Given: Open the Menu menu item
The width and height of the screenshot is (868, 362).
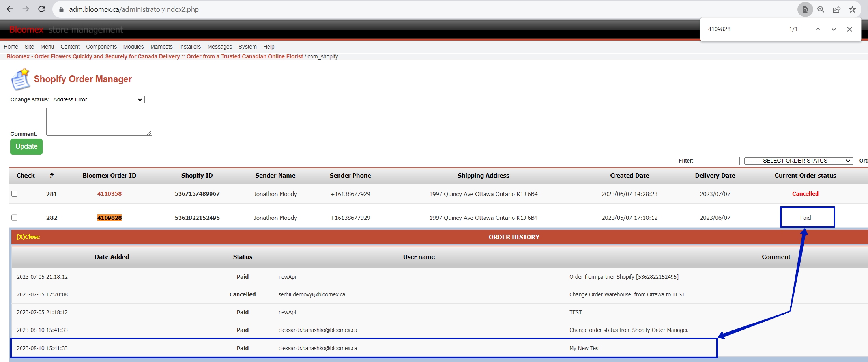Looking at the screenshot, I should click(x=47, y=47).
